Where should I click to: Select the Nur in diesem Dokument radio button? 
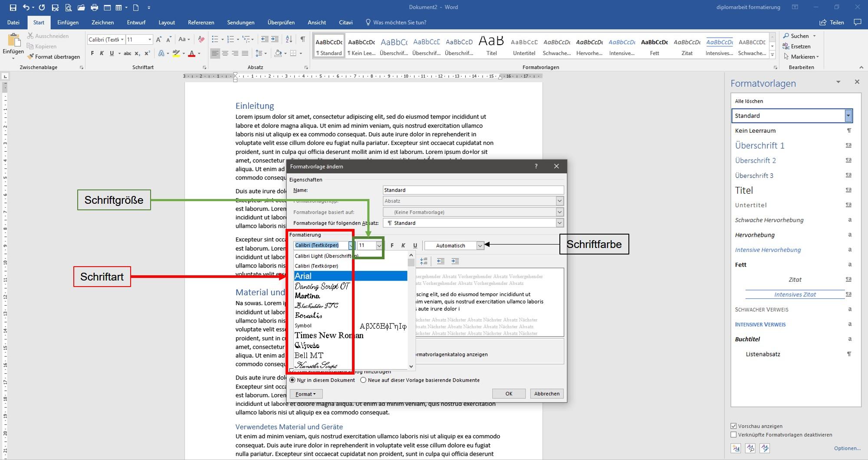tap(293, 380)
